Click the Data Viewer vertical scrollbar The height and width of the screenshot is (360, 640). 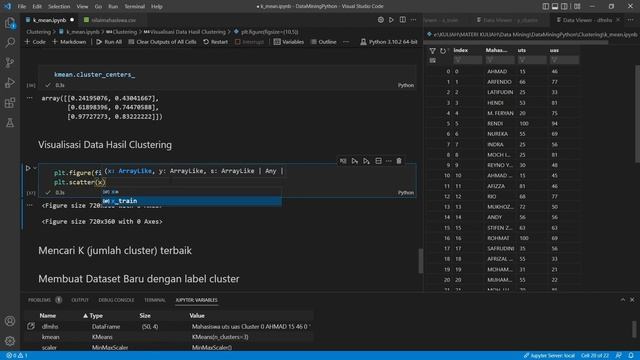tap(638, 114)
